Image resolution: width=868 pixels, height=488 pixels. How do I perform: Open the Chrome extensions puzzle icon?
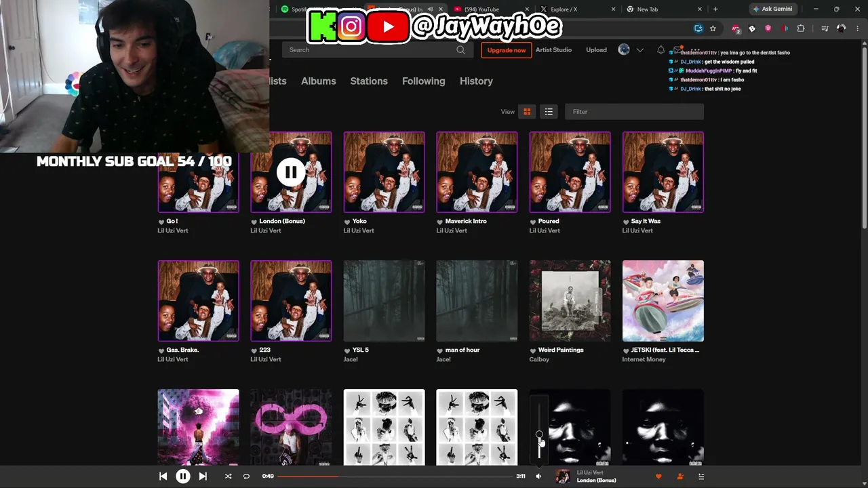click(x=801, y=28)
